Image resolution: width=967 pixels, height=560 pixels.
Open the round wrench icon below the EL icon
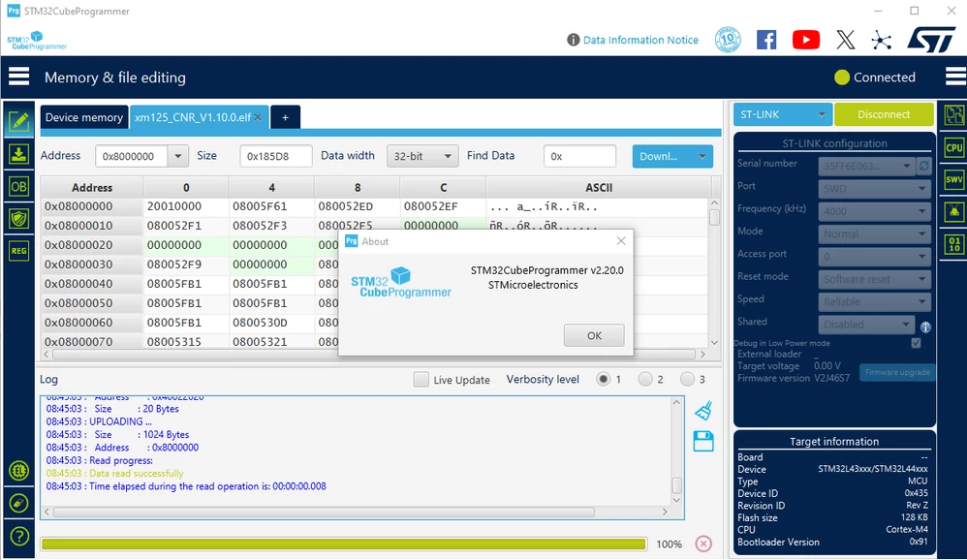point(19,503)
